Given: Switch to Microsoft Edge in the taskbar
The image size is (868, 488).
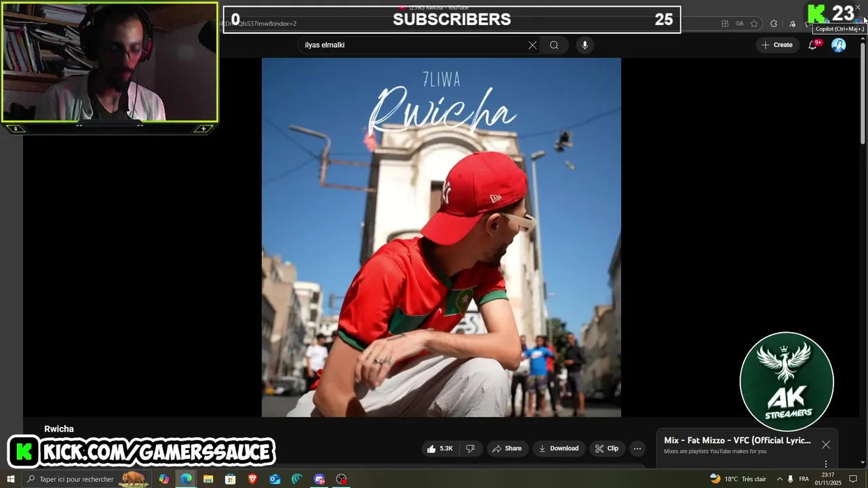Looking at the screenshot, I should [186, 479].
